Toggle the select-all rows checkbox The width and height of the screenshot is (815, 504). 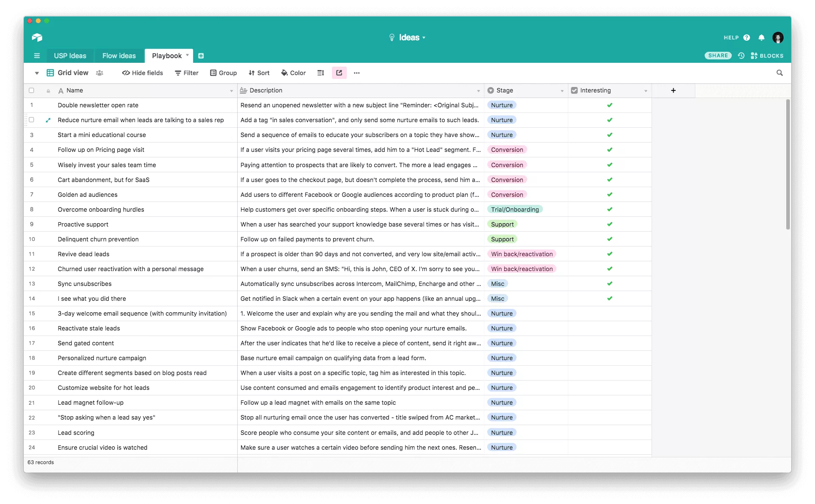click(x=31, y=90)
